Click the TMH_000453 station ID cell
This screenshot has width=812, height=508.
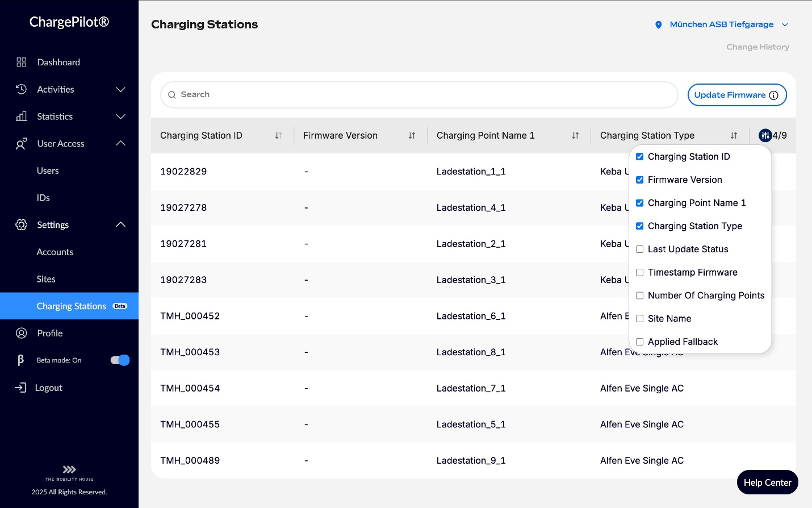tap(190, 352)
